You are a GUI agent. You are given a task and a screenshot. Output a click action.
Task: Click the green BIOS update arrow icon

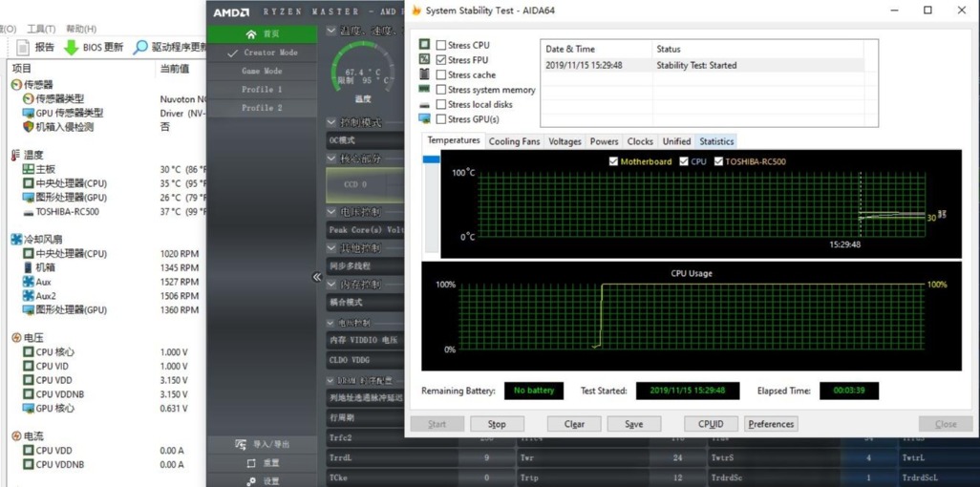[72, 48]
